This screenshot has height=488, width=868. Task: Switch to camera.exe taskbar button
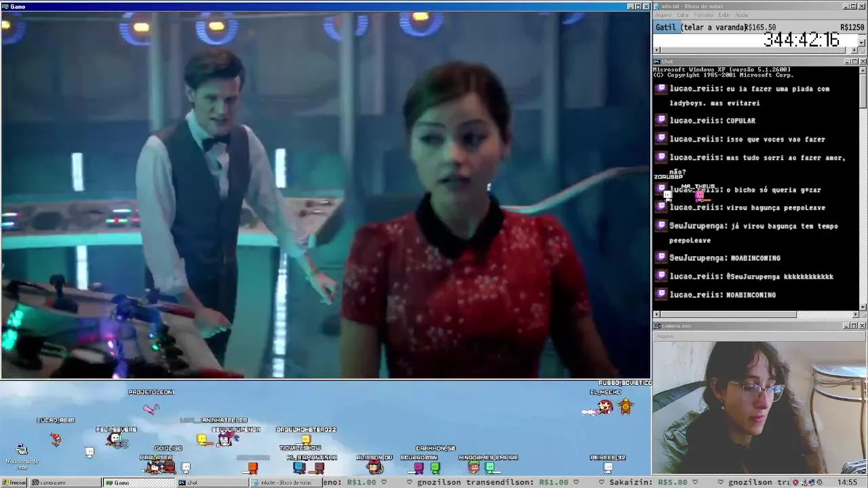coord(65,483)
